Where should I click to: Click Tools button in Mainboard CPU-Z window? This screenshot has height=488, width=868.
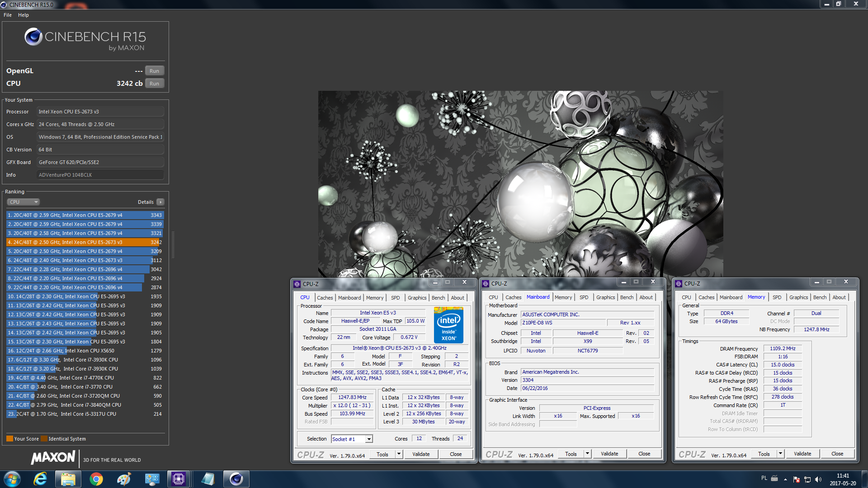point(571,454)
